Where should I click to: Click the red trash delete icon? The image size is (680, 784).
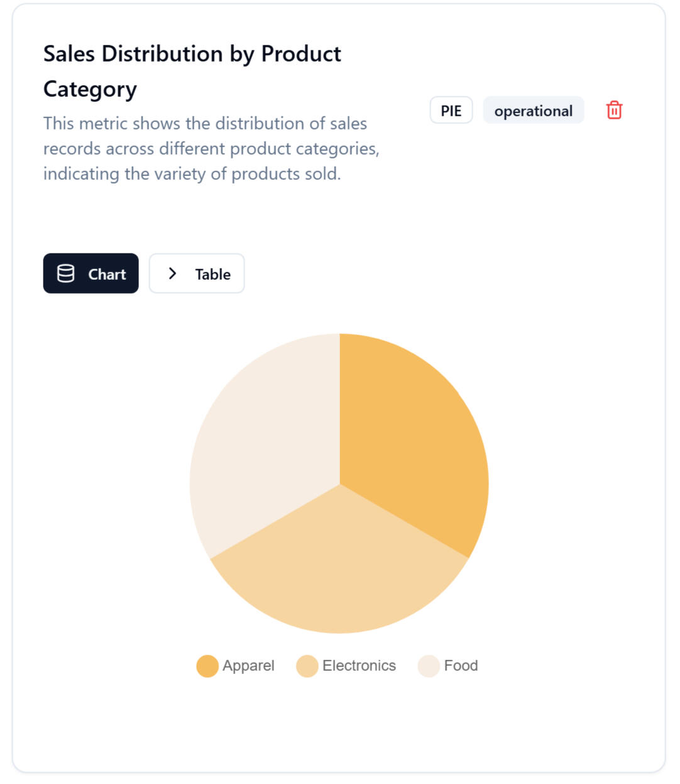(614, 110)
